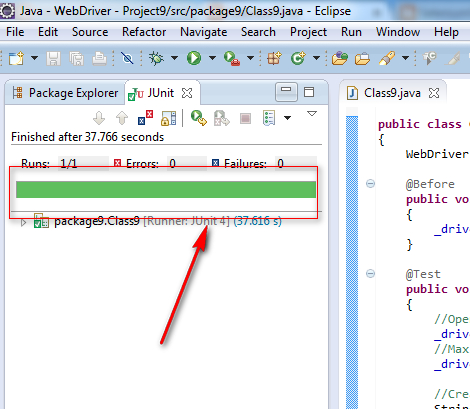Click the New Java Class icon
This screenshot has height=409, width=470.
pyautogui.click(x=298, y=58)
